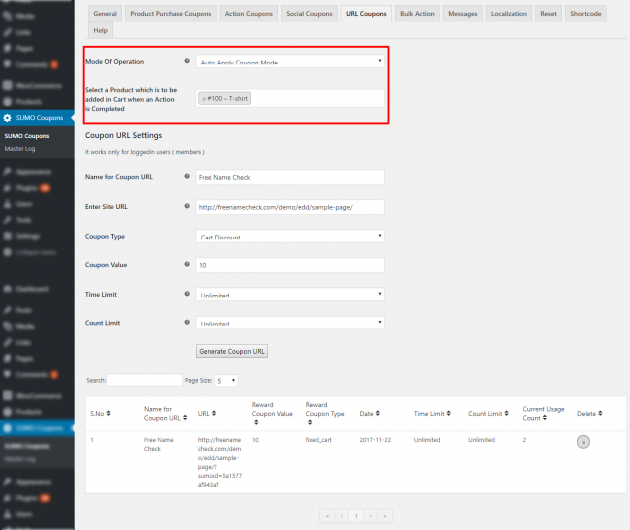630x530 pixels.
Task: Click the table Search input box
Action: (x=144, y=380)
